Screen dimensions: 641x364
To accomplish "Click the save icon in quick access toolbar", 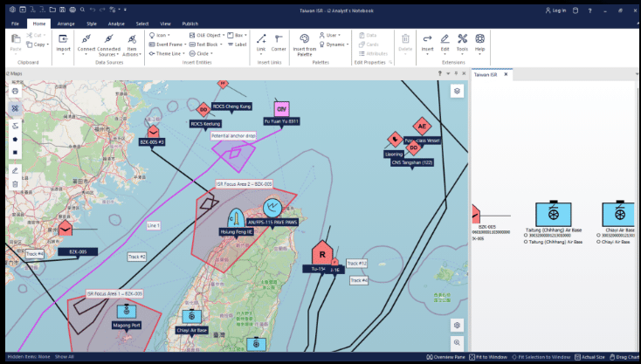I will 62,10.
